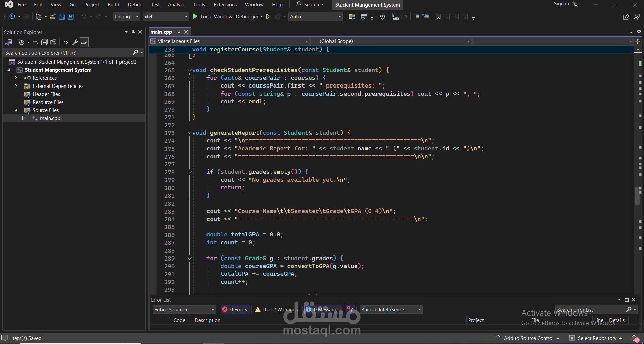Click Sign in link
Image resolution: width=644 pixels, height=344 pixels.
click(x=561, y=4)
